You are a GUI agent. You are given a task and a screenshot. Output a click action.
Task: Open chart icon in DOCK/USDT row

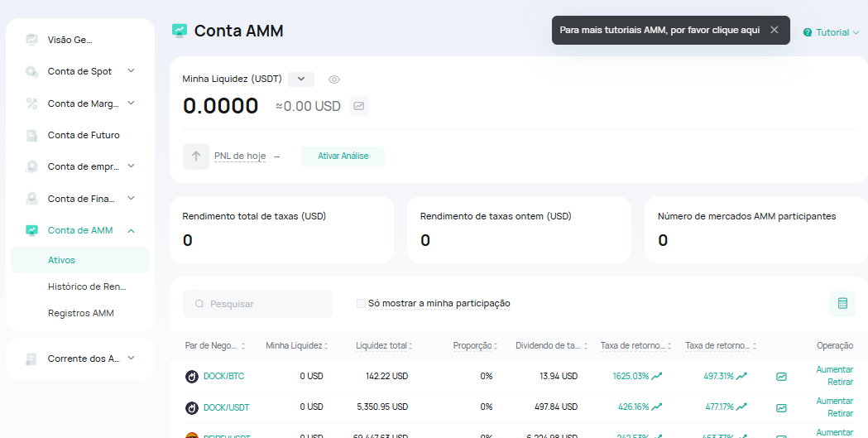pos(781,407)
